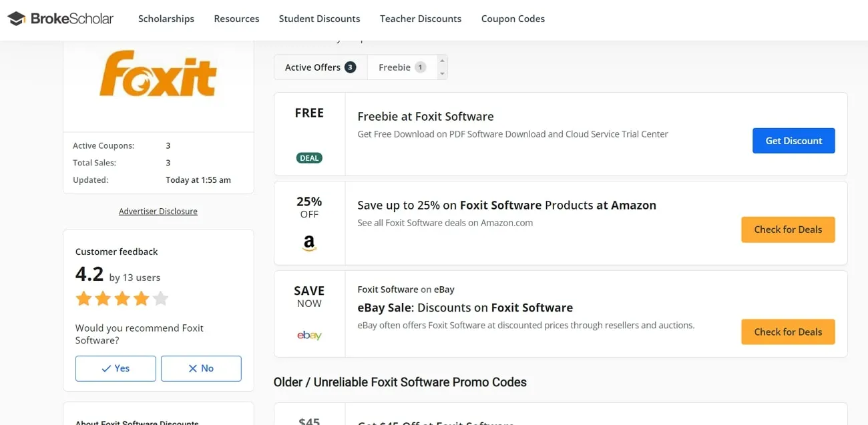This screenshot has width=868, height=425.
Task: Click the FREE label on the Freebie offer
Action: [308, 113]
